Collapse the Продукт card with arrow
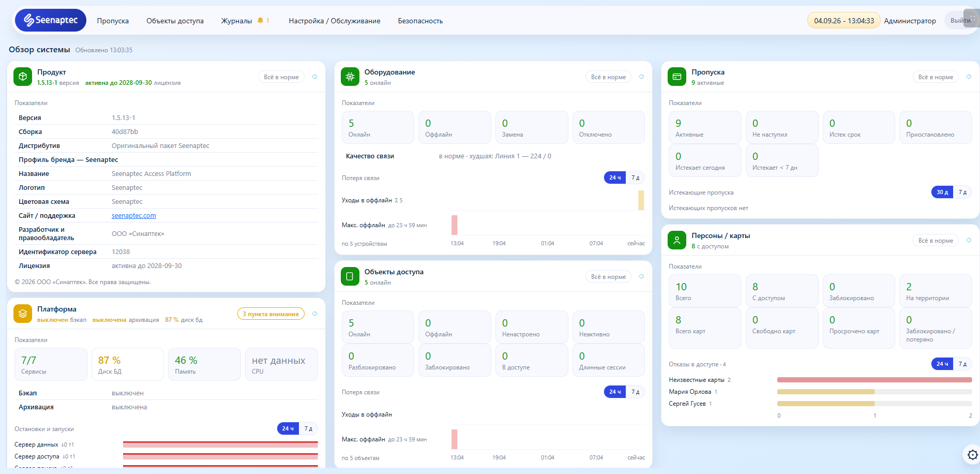980x474 pixels. click(x=314, y=77)
